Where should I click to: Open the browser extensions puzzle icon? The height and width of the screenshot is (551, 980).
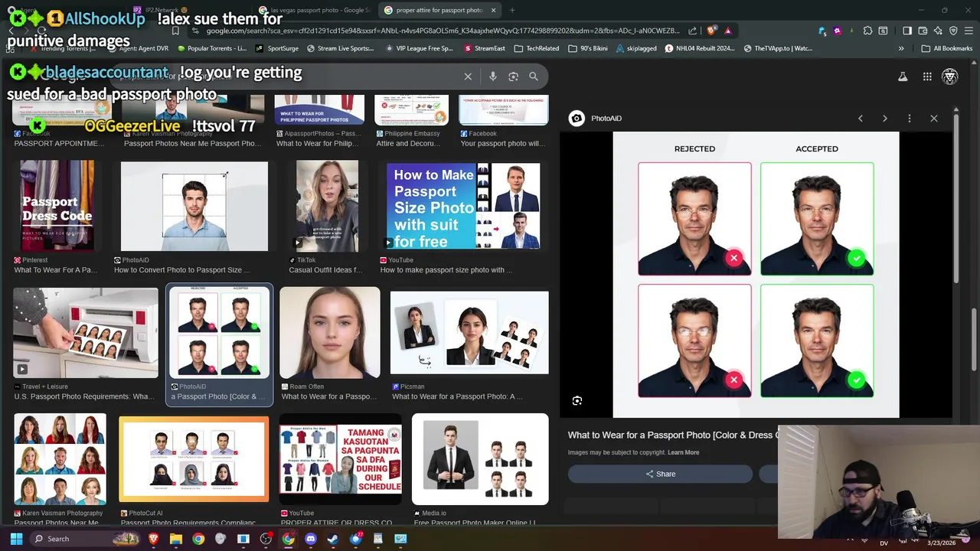pyautogui.click(x=867, y=31)
